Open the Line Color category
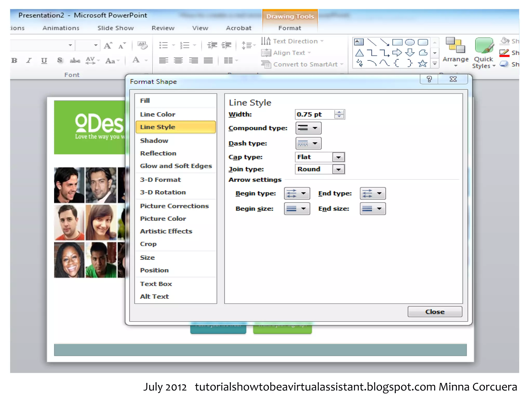532x399 pixels. pyautogui.click(x=158, y=114)
